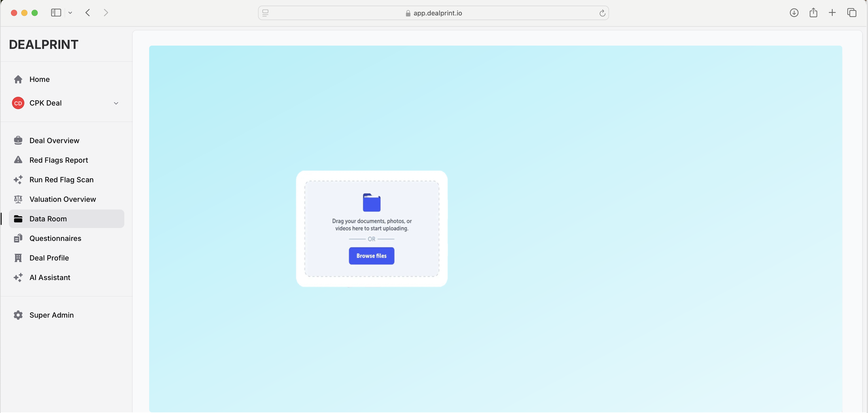868x413 pixels.
Task: Click the Home icon in the sidebar
Action: (x=18, y=79)
